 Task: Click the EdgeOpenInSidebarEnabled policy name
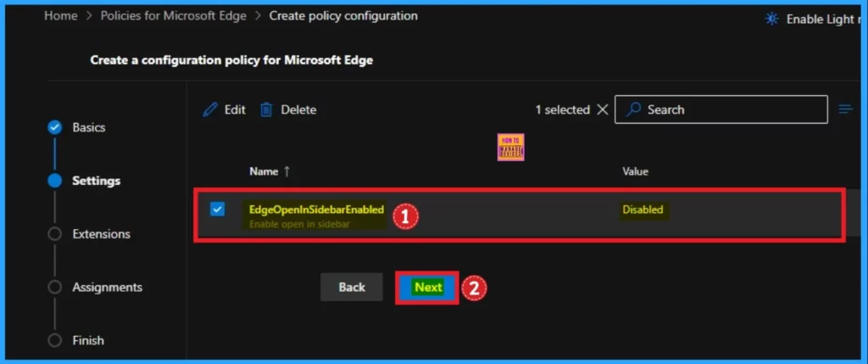point(317,210)
